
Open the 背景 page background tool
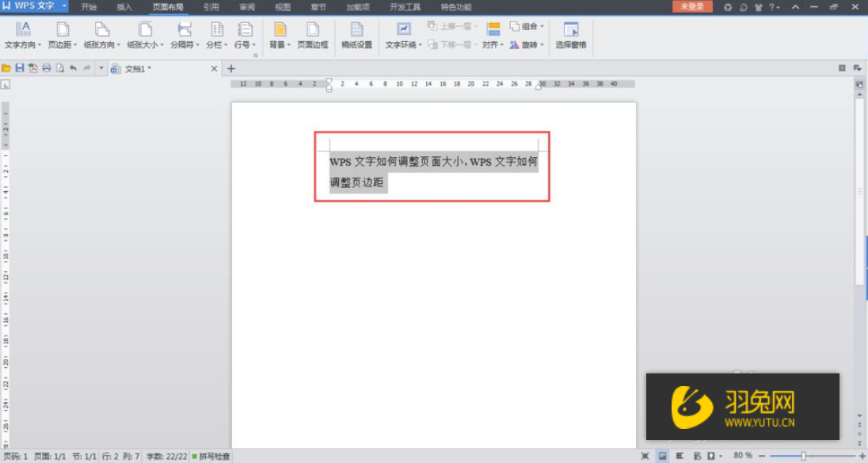pos(280,36)
